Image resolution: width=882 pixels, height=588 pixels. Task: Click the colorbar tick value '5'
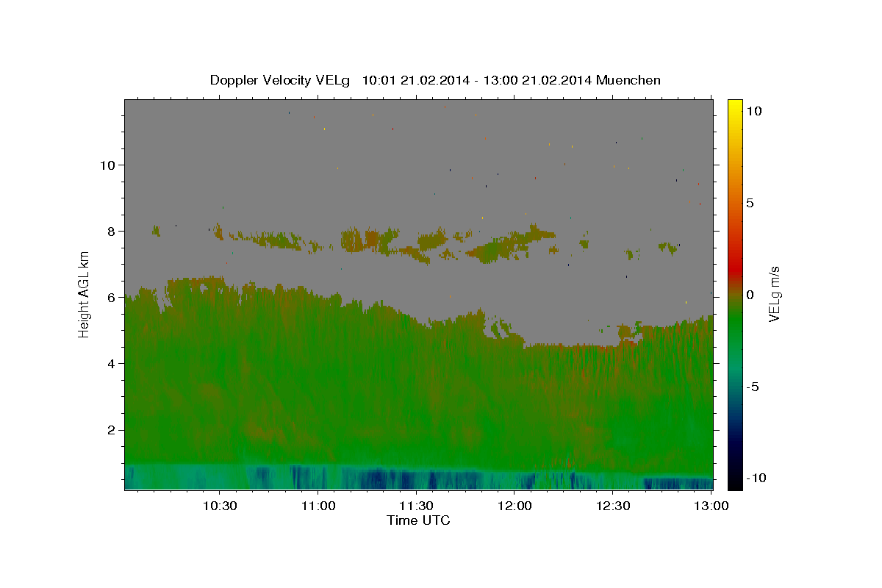tap(750, 203)
